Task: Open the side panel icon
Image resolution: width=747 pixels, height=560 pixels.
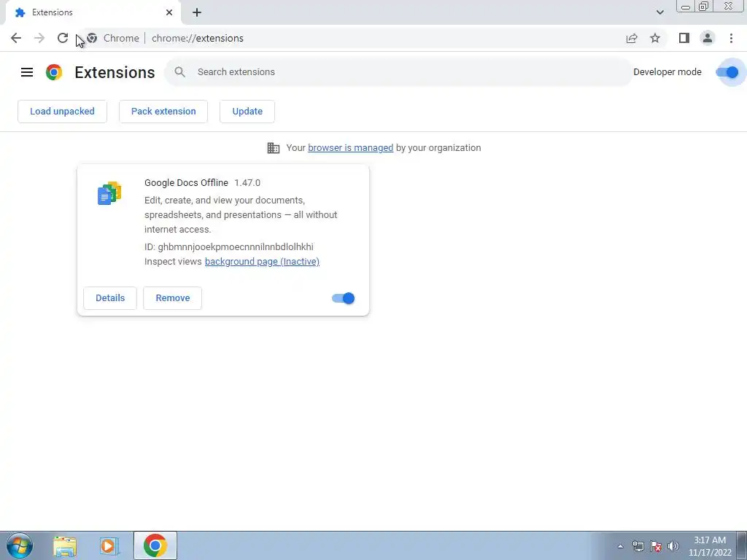Action: [684, 38]
